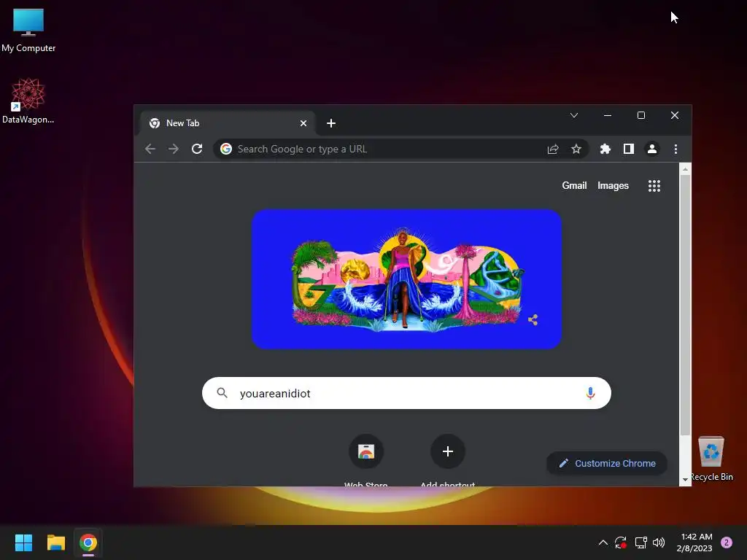Minimize the Chrome window

[608, 115]
